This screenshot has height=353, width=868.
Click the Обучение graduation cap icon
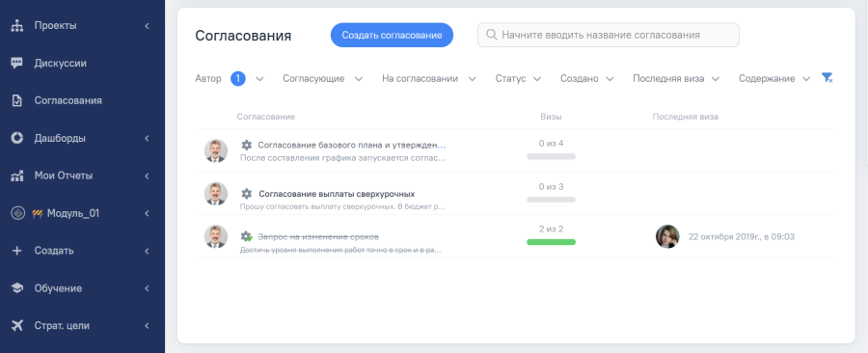tap(17, 288)
